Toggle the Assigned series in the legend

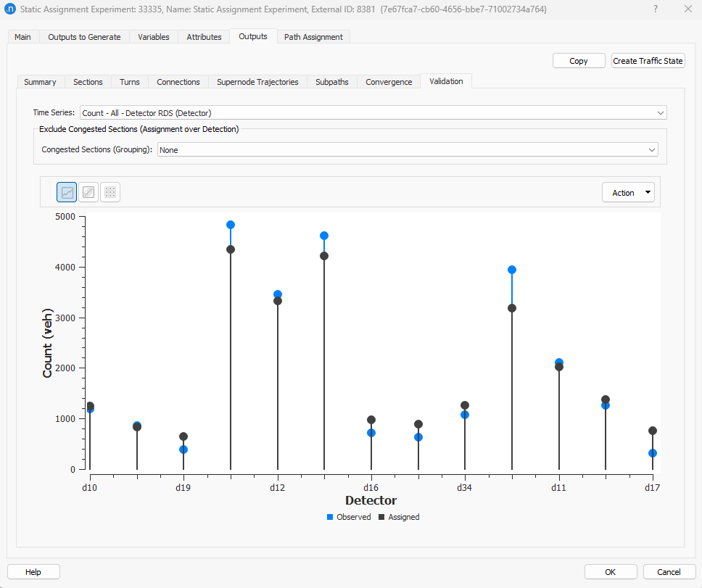pyautogui.click(x=398, y=517)
